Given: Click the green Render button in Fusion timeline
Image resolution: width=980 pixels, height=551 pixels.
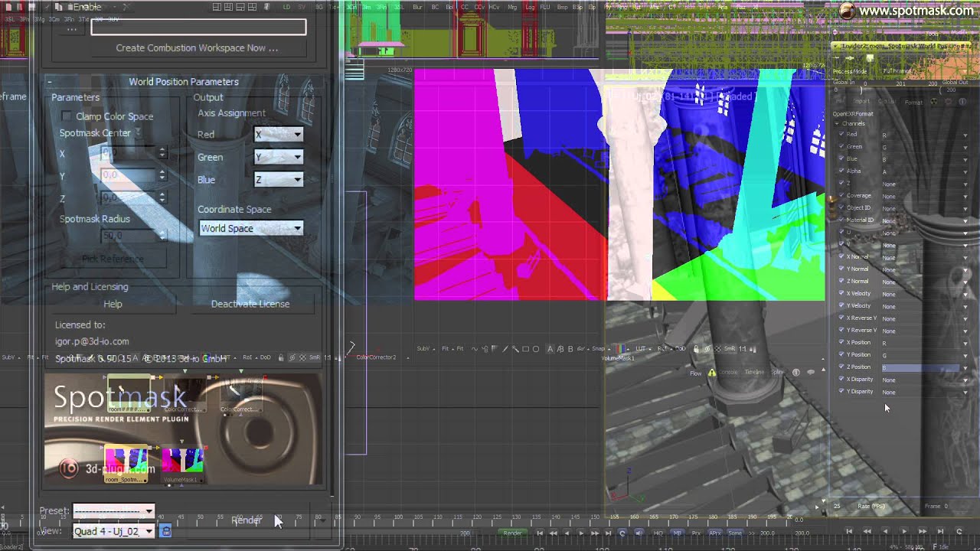Looking at the screenshot, I should [x=512, y=533].
